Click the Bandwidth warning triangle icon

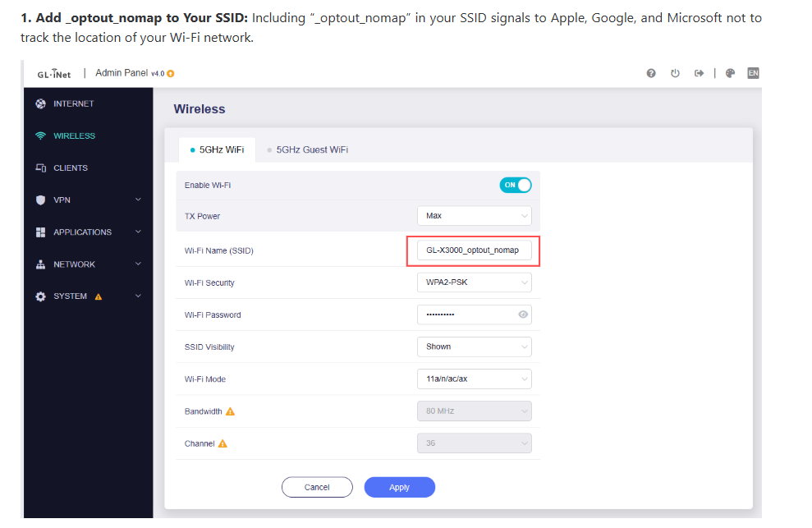click(231, 411)
